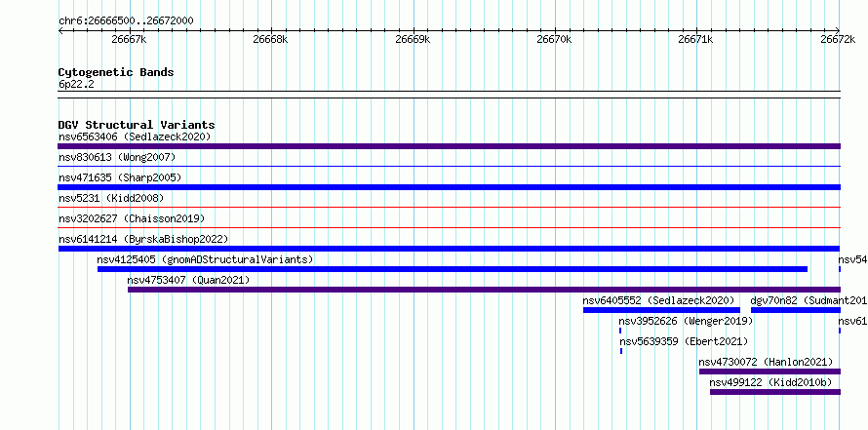Viewport: 868px width, 430px height.
Task: Click the nsv3202627 (Chaisson2019) label
Action: coord(132,218)
